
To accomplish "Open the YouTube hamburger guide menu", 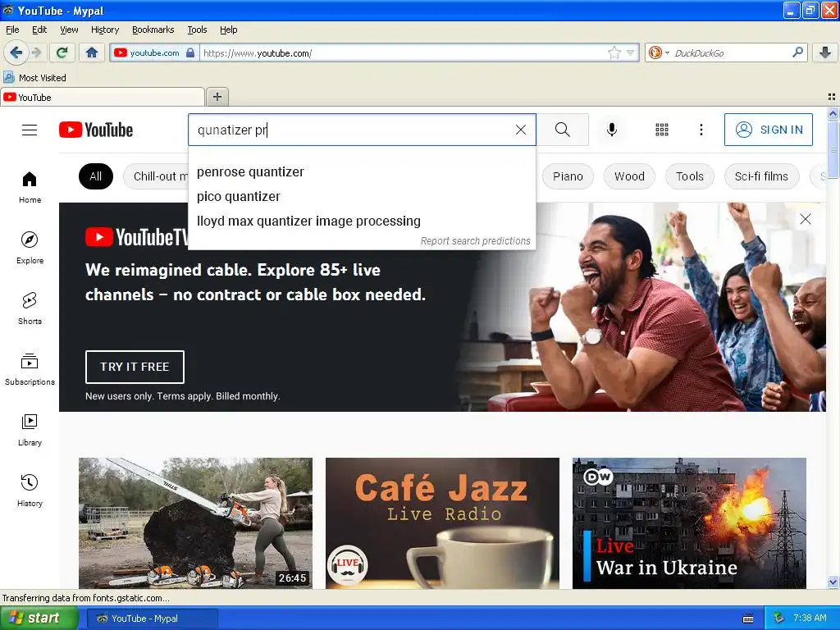I will (x=30, y=130).
